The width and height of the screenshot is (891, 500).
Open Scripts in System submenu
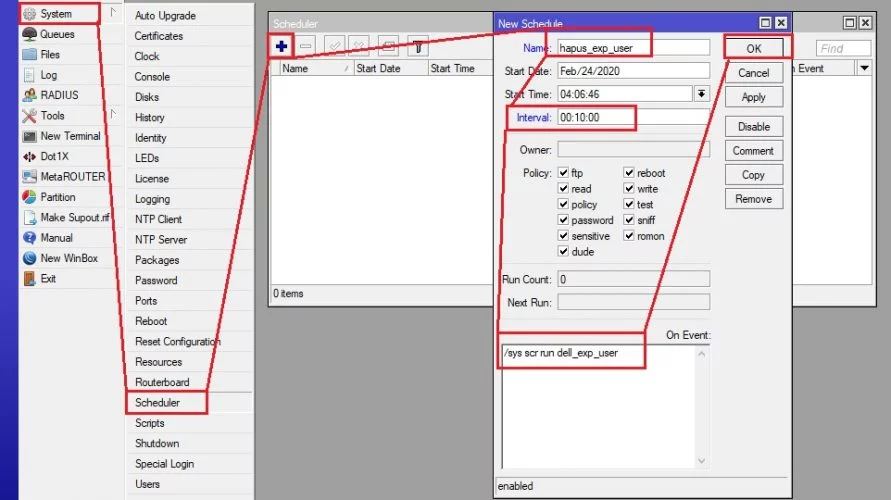click(x=149, y=423)
